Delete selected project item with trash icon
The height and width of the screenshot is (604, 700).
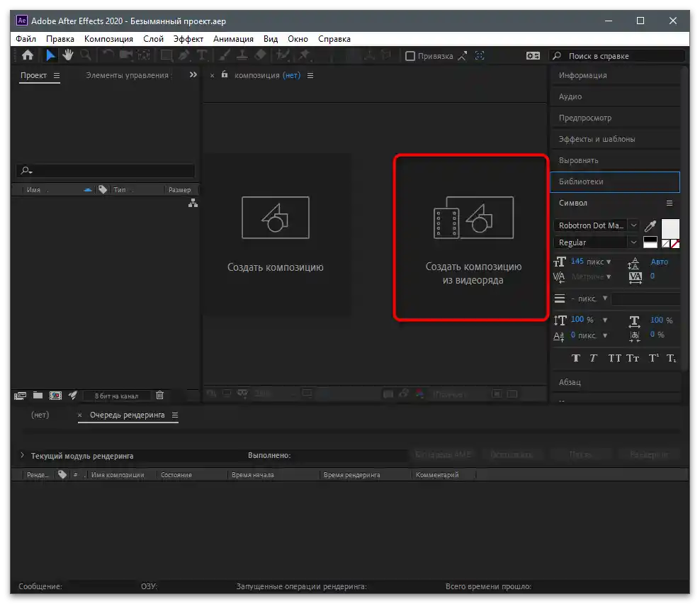(160, 396)
